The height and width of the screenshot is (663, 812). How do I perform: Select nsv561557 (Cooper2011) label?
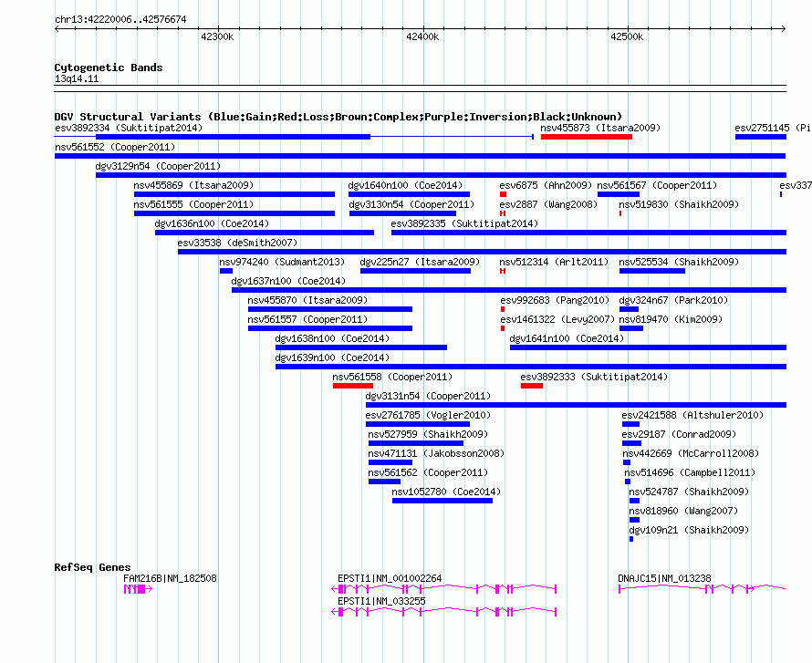pos(307,319)
